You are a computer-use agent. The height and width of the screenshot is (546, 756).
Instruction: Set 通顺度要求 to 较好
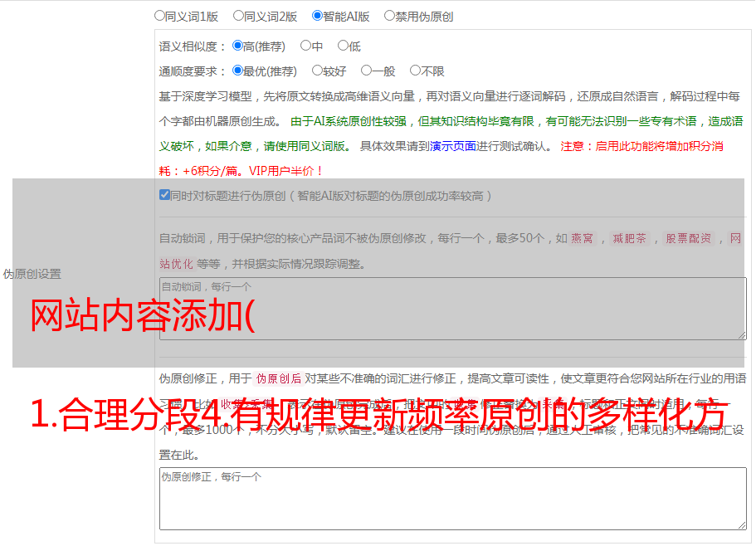coord(317,71)
